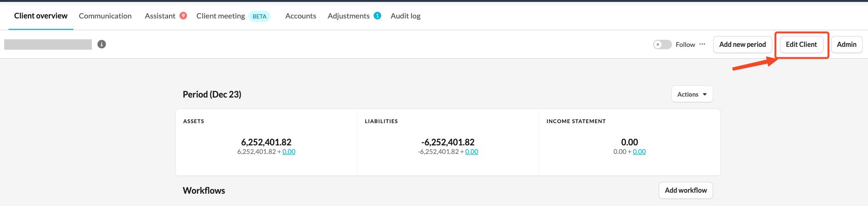Click the Assistant notification badge

[183, 16]
